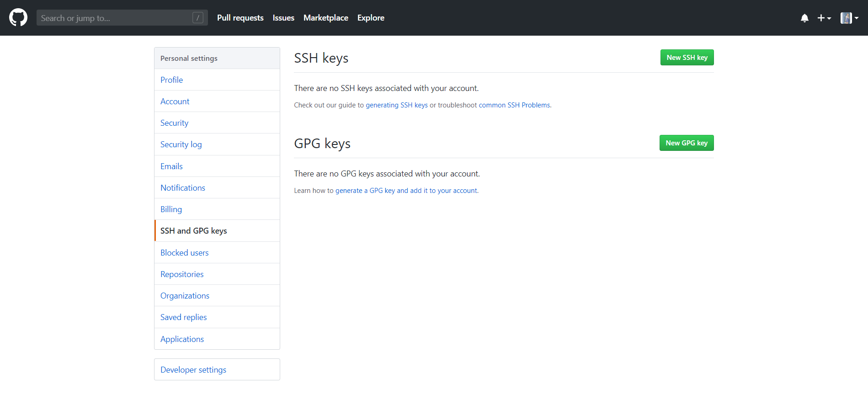The height and width of the screenshot is (411, 868).
Task: Select Profile in settings sidebar
Action: pyautogui.click(x=217, y=80)
